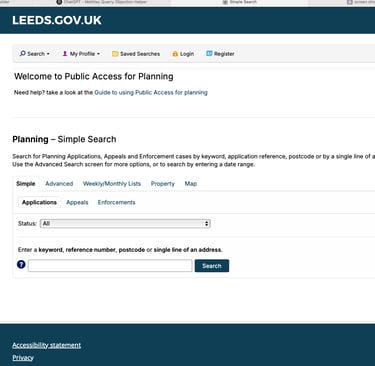Click the Register icon

209,53
